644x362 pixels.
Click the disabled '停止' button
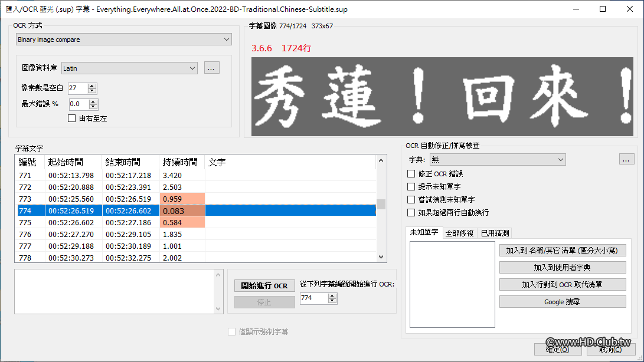tap(264, 302)
